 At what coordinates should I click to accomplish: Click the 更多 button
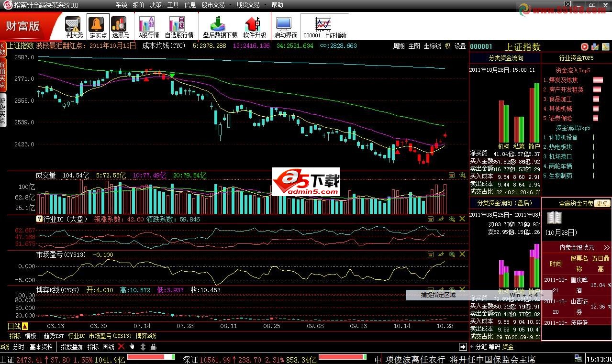click(x=602, y=203)
